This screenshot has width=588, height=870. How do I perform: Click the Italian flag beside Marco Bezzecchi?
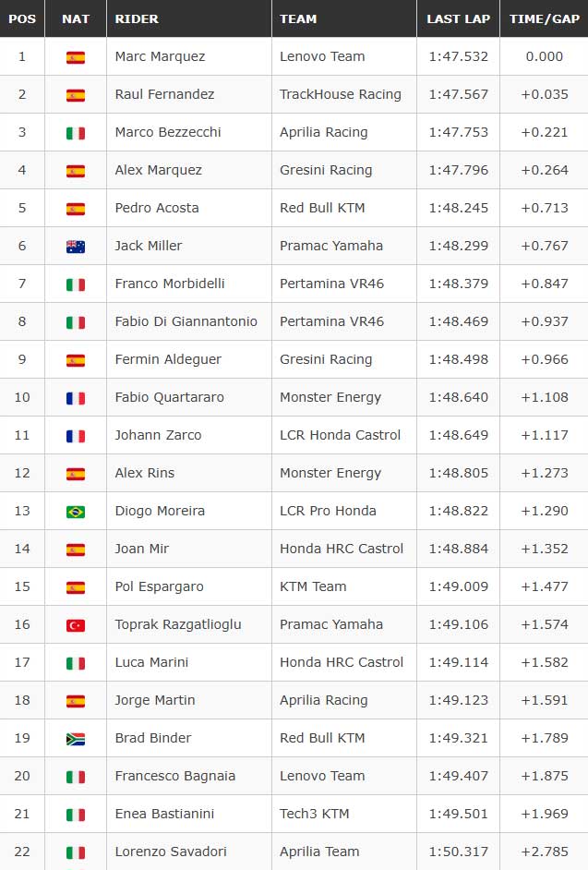tap(76, 133)
